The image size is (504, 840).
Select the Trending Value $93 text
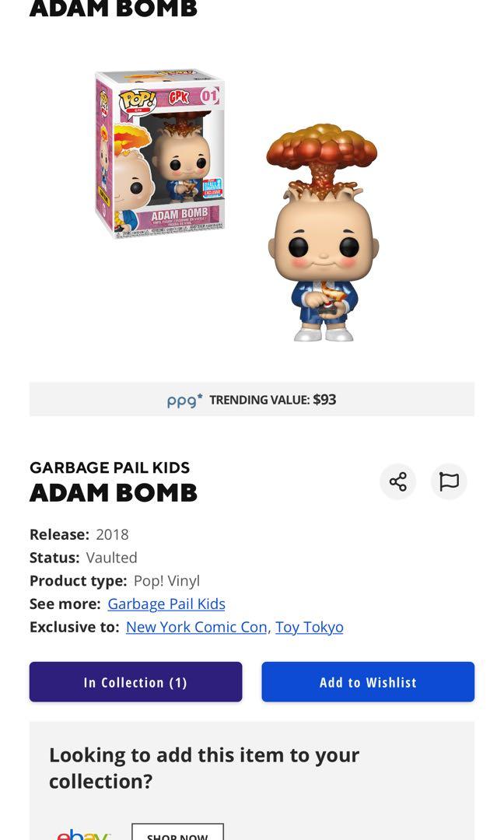point(273,400)
